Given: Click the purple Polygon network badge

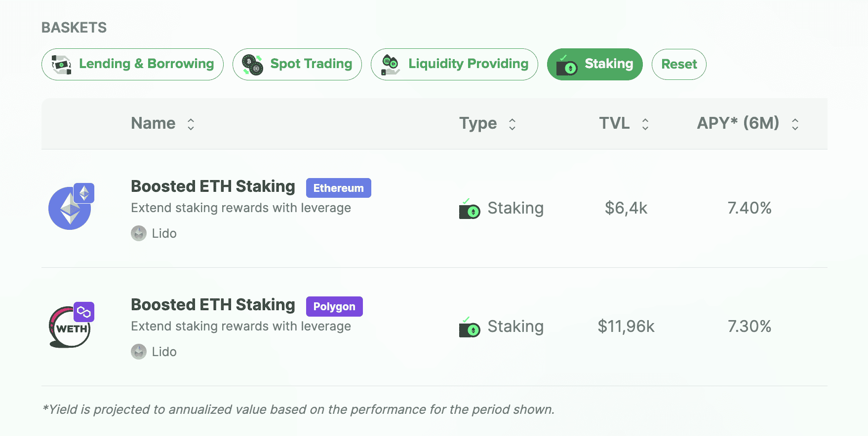Looking at the screenshot, I should (334, 306).
